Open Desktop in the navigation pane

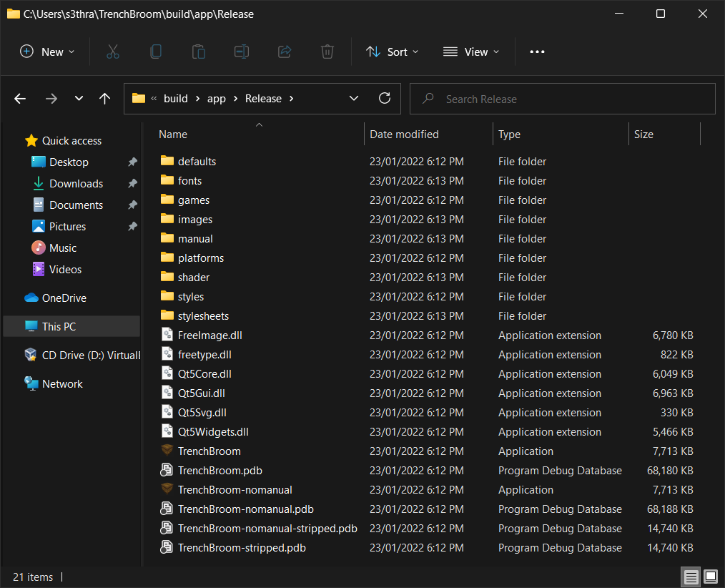69,162
